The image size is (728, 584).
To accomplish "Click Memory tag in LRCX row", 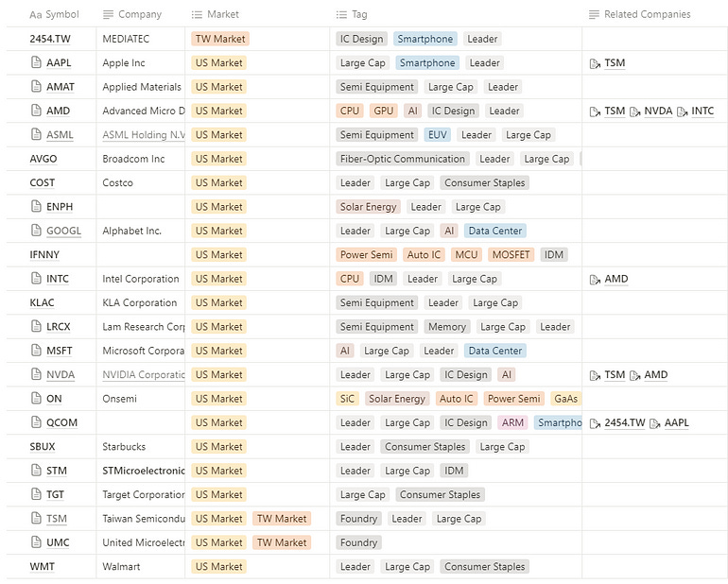I will pos(447,326).
